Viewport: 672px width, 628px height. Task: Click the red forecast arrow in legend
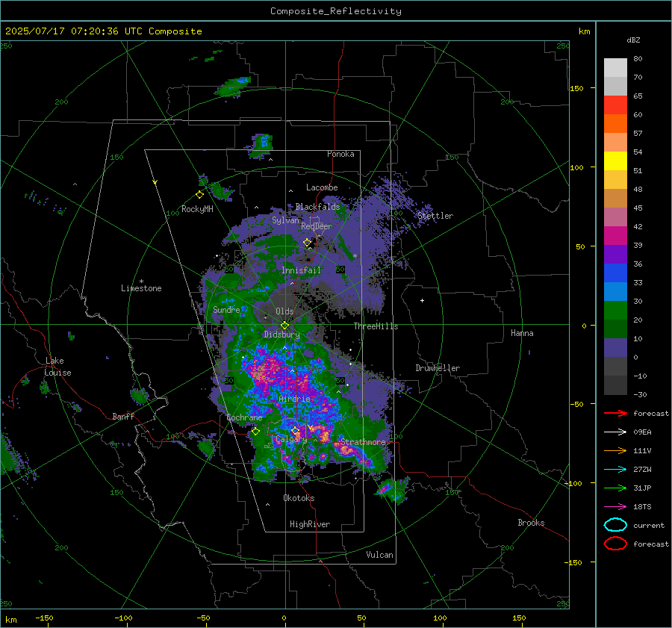coord(615,413)
